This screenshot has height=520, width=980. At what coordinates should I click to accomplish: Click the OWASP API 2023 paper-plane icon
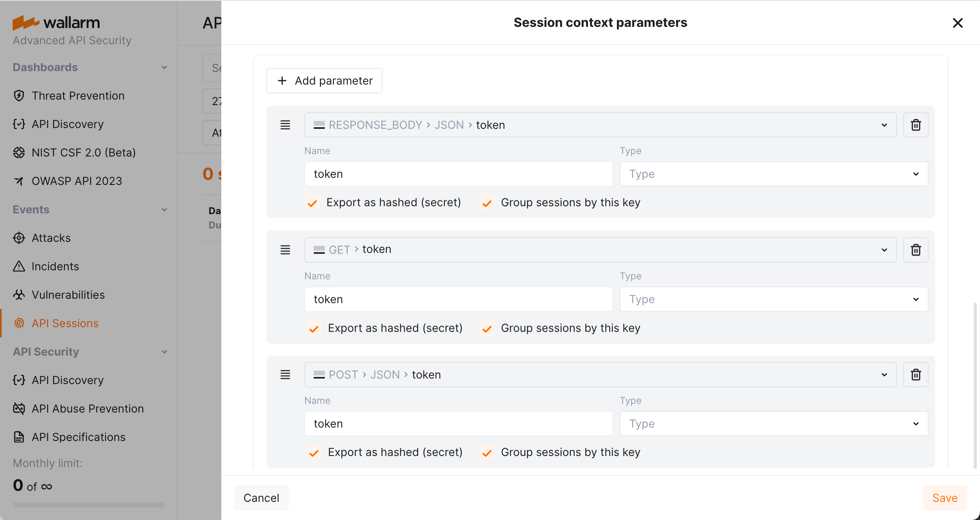[19, 181]
